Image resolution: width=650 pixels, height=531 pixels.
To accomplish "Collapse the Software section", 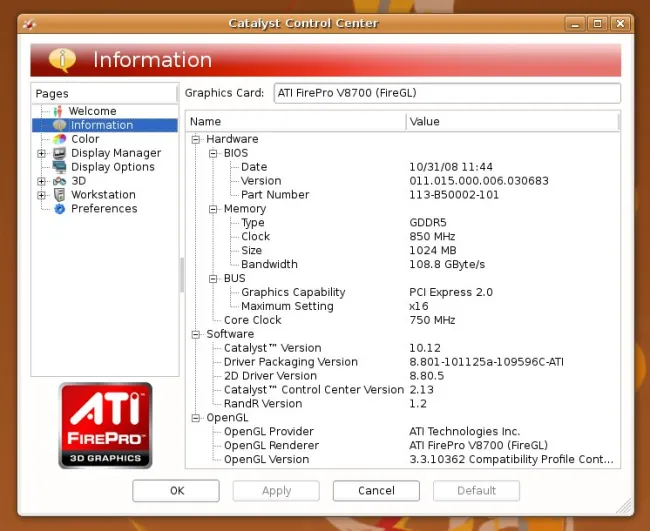I will (x=196, y=335).
